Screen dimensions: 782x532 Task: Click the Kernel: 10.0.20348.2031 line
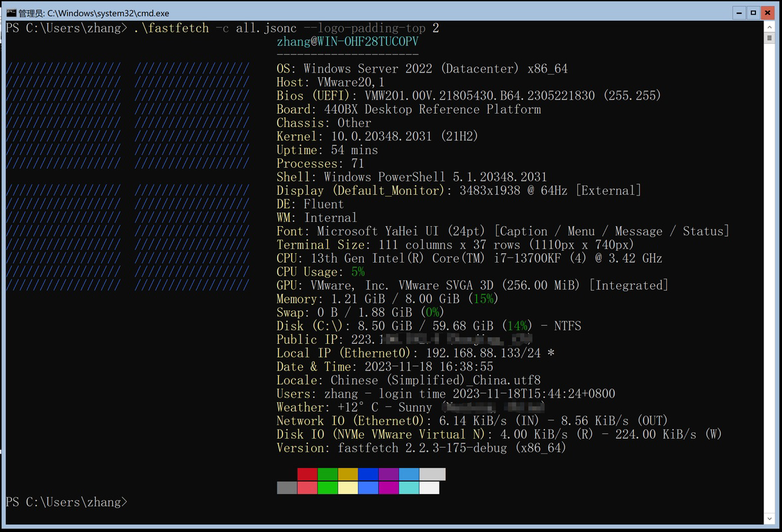click(377, 136)
